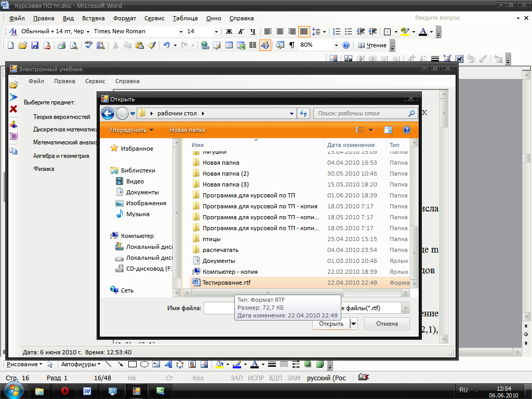Open the style dropdown Обычный + 14 пт
This screenshot has width=532, height=399.
click(88, 32)
